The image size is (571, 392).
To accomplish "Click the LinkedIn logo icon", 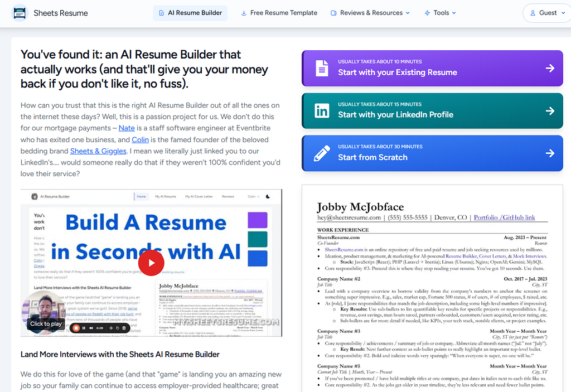I will [x=322, y=111].
